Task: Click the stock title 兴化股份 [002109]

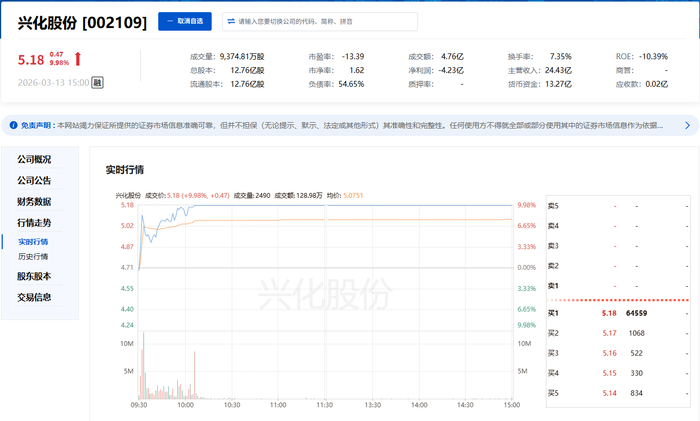Action: (82, 22)
